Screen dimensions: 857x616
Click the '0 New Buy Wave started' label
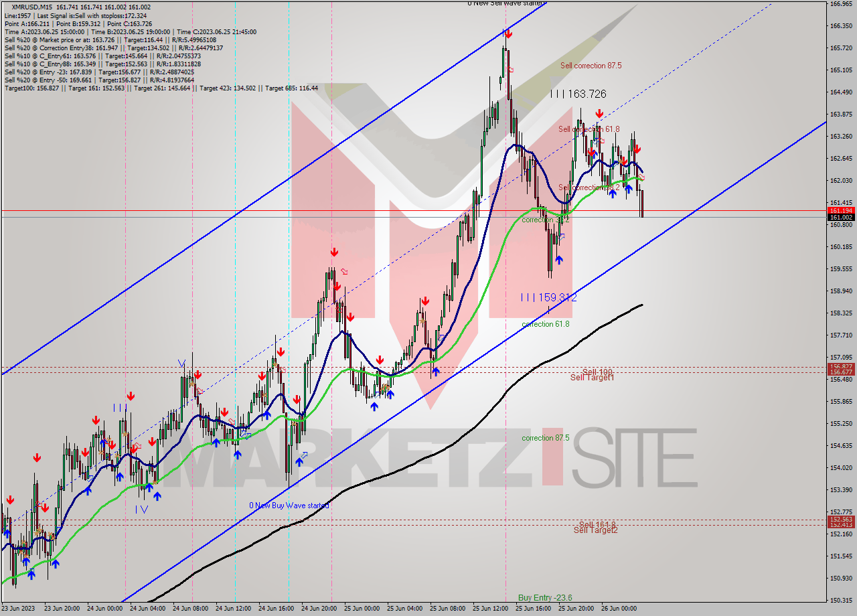click(289, 506)
